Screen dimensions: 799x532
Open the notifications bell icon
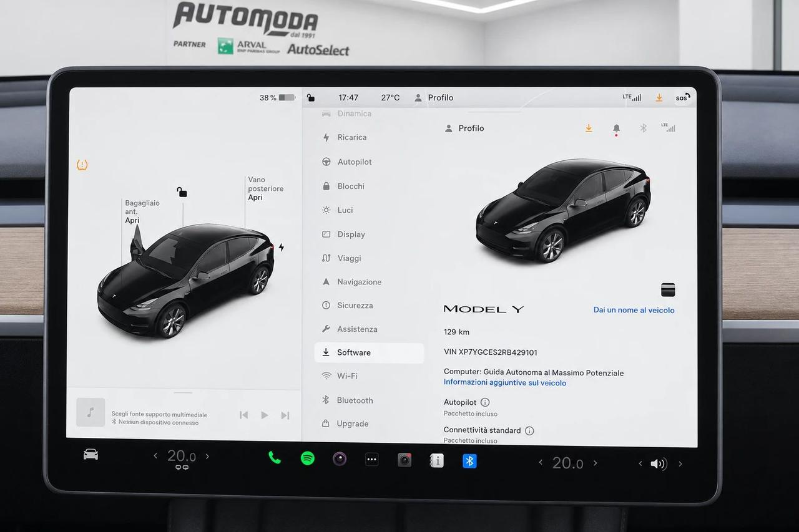tap(616, 128)
